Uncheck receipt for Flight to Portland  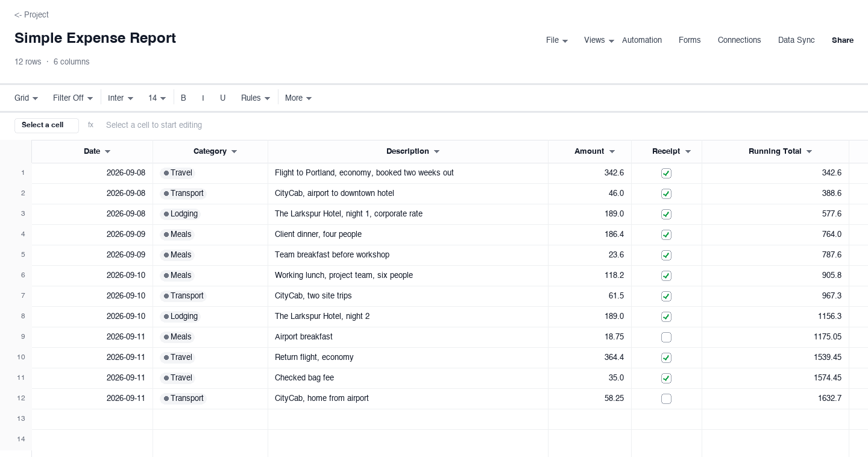pos(666,173)
